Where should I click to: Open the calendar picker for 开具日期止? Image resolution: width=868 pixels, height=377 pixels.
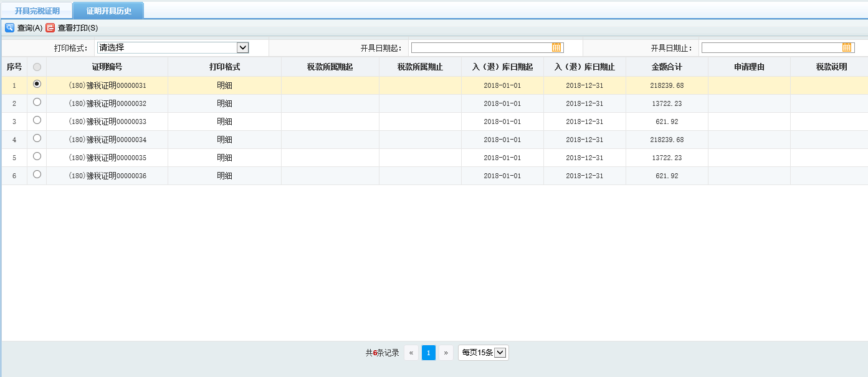click(x=847, y=47)
